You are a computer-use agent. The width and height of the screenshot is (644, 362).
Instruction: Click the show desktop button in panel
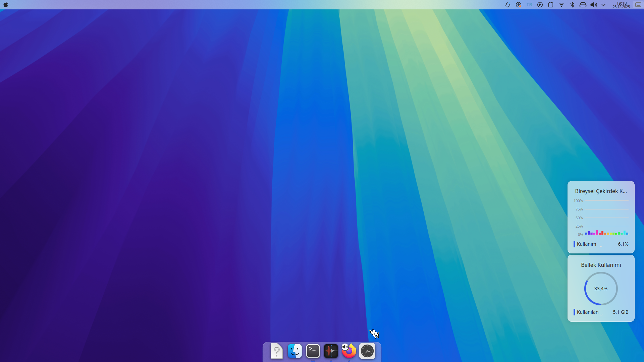point(638,5)
